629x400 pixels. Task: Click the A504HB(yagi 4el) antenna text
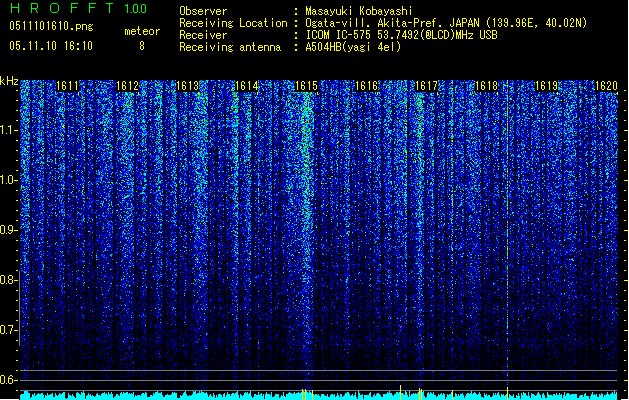point(353,47)
